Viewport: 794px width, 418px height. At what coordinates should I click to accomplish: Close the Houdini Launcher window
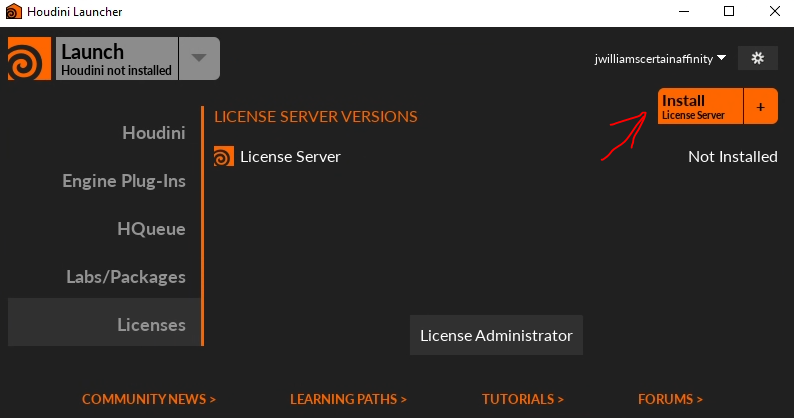[775, 11]
